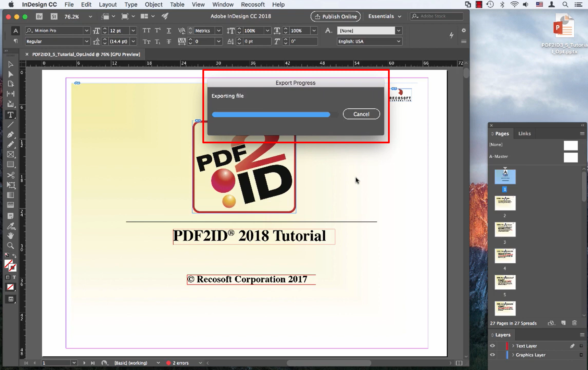Open the File menu
Viewport: 588px width, 370px height.
pos(69,4)
